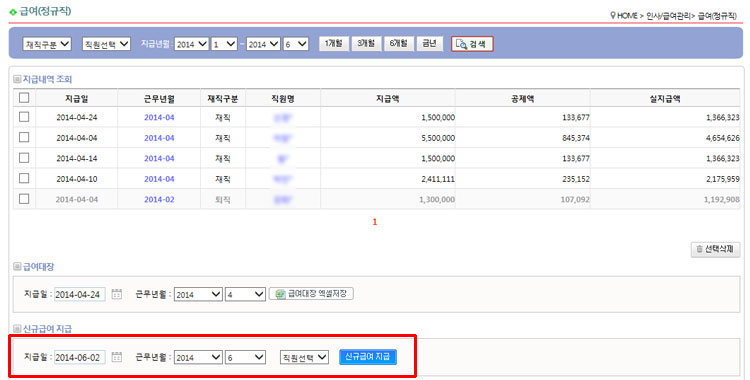Click the 6개월 period button
This screenshot has width=750, height=380.
click(x=398, y=44)
